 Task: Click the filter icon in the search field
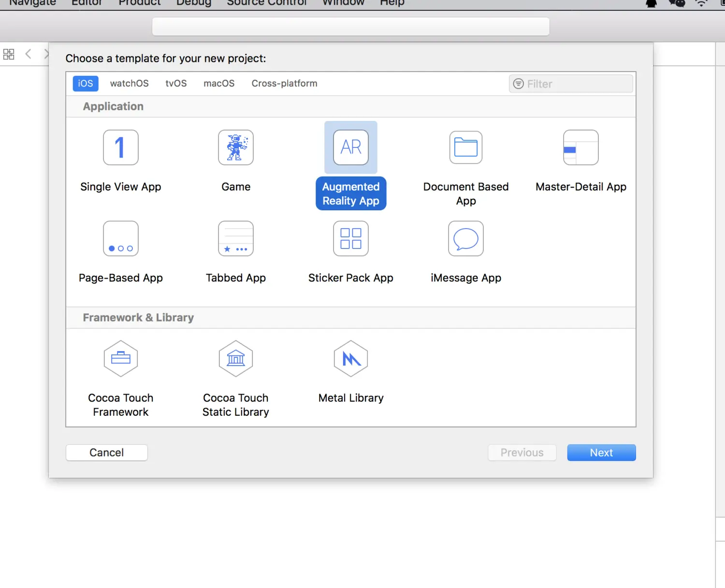coord(518,84)
